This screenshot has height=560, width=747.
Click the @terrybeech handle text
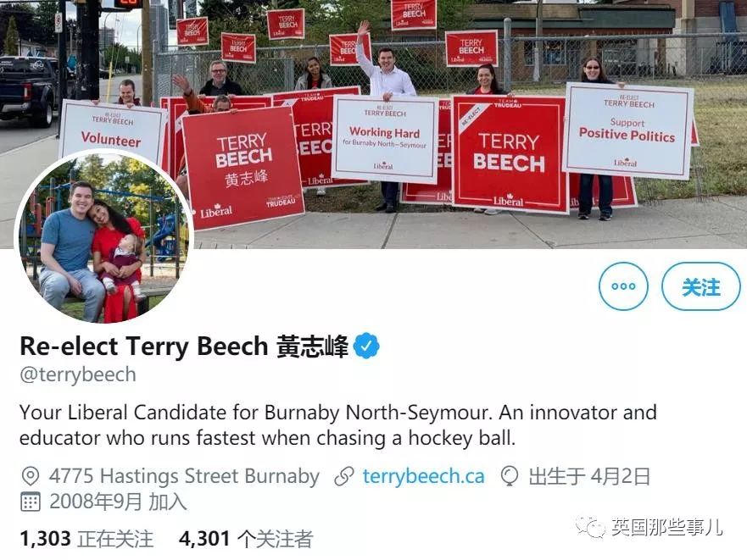78,374
